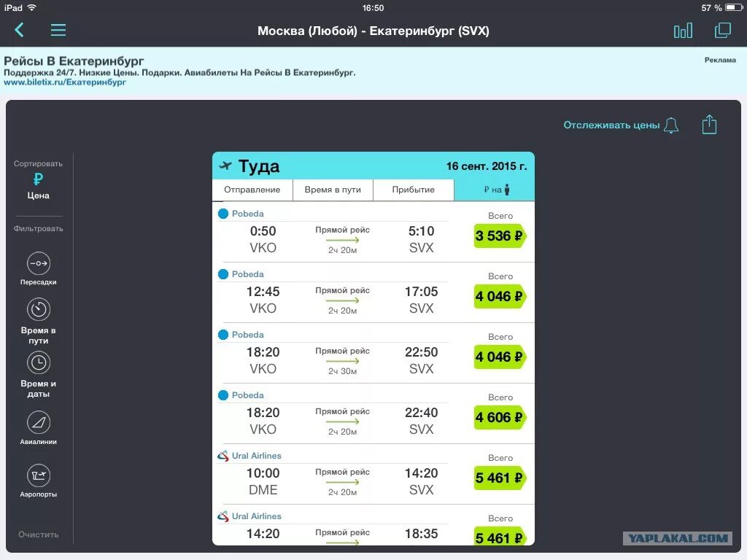Click Очистить to clear filters
The image size is (747, 560).
tap(39, 534)
